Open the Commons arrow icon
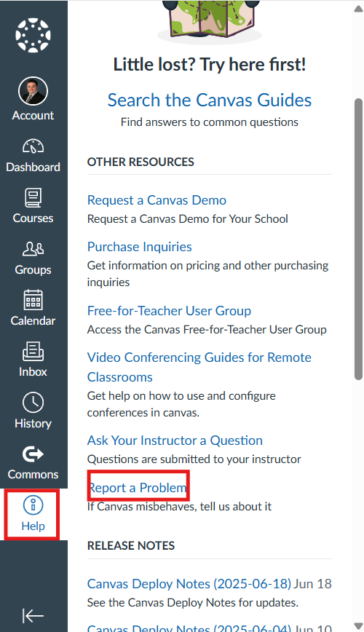364x632 pixels. click(x=33, y=454)
